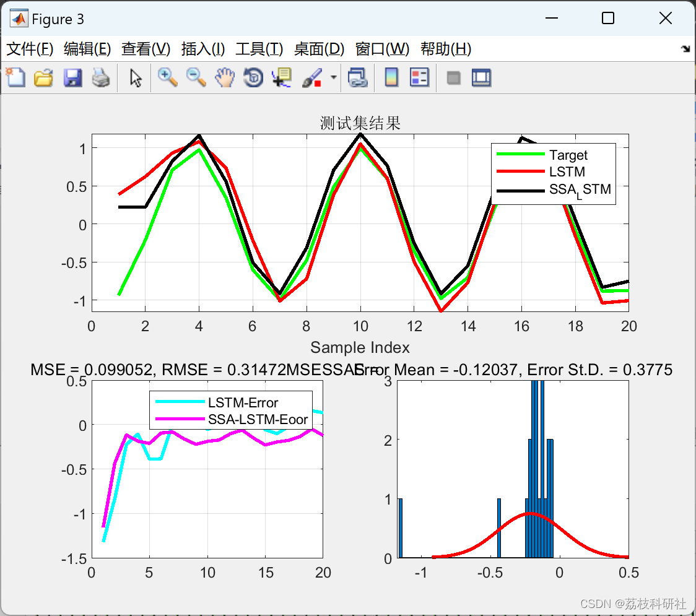Save figure with floppy disk icon

72,77
